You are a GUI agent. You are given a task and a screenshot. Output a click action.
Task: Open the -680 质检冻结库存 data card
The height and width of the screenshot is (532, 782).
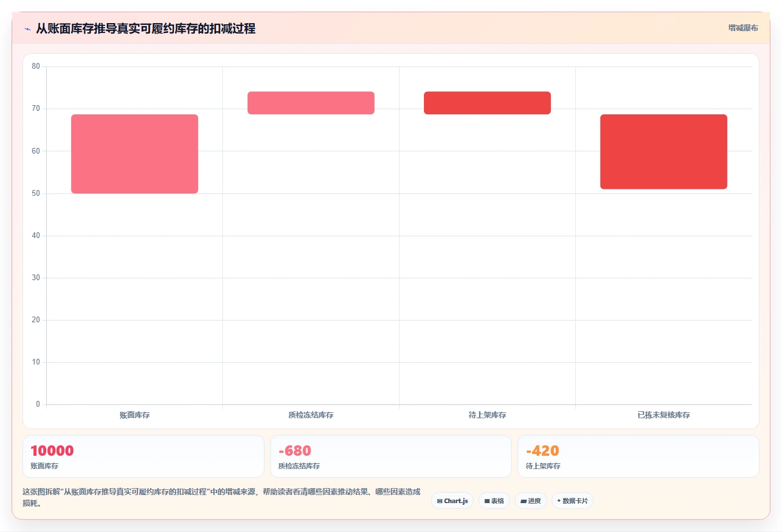pyautogui.click(x=391, y=456)
